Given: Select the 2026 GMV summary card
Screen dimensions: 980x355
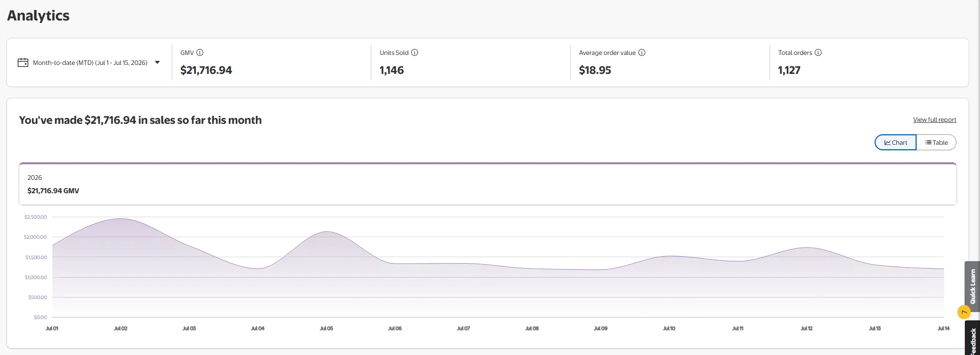Looking at the screenshot, I should click(488, 184).
